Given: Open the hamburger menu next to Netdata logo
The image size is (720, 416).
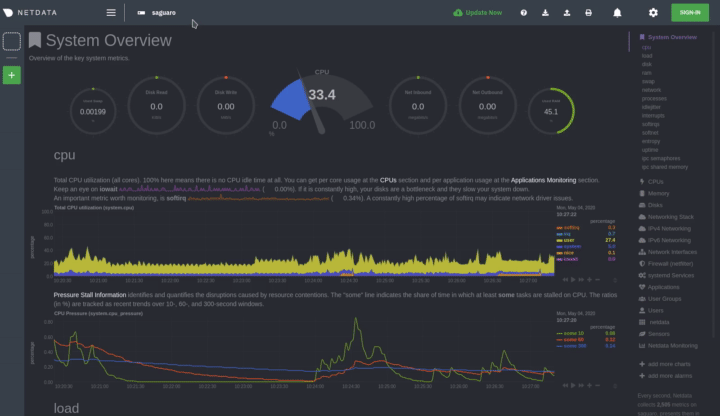Looking at the screenshot, I should (111, 13).
